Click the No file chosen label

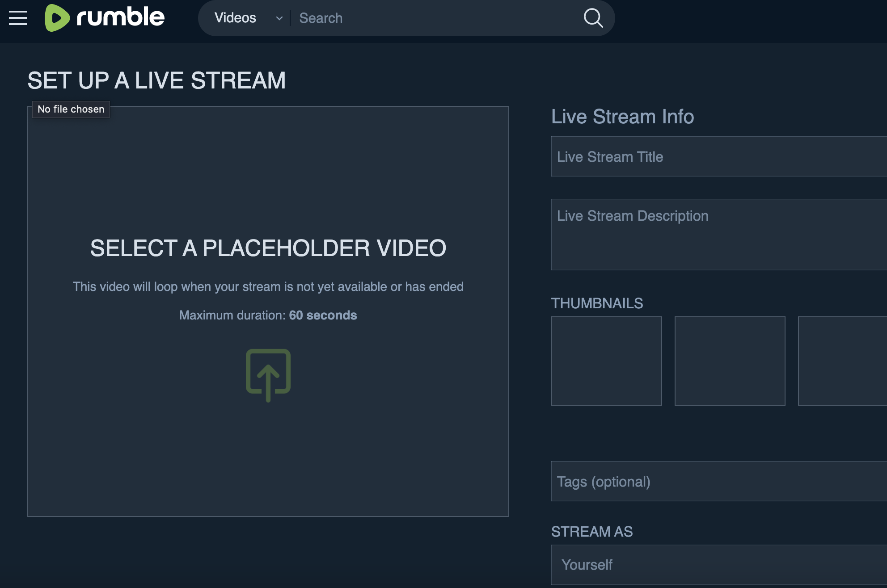pos(71,109)
